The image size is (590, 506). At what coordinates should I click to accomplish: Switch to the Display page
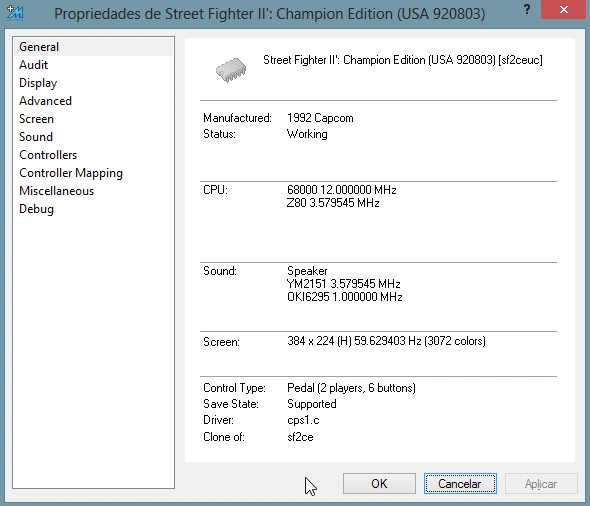click(x=93, y=83)
